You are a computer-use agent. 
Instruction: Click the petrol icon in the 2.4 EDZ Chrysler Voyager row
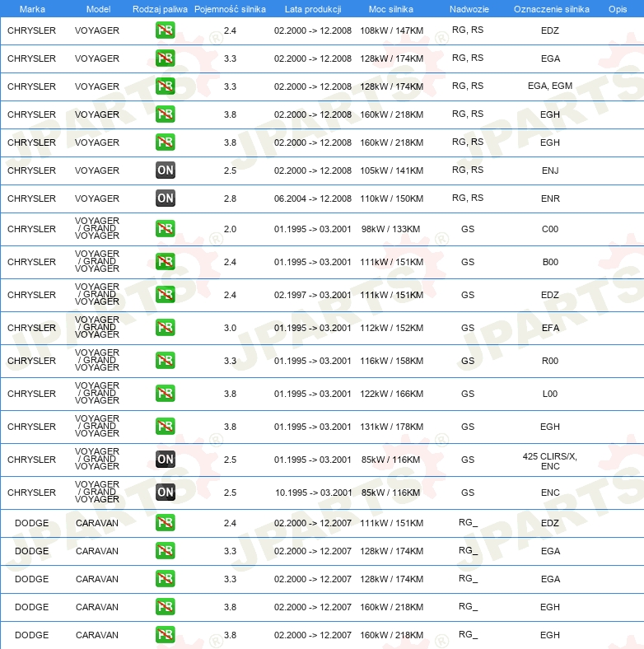click(165, 30)
